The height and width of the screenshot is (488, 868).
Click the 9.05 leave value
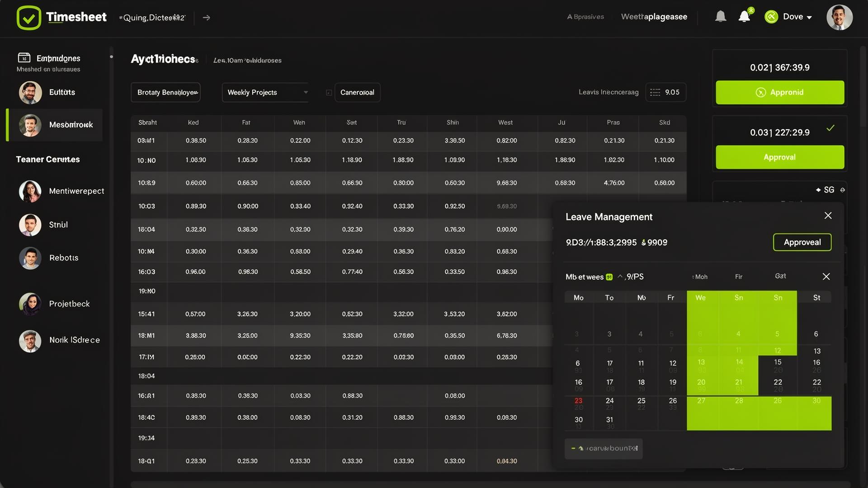[672, 92]
